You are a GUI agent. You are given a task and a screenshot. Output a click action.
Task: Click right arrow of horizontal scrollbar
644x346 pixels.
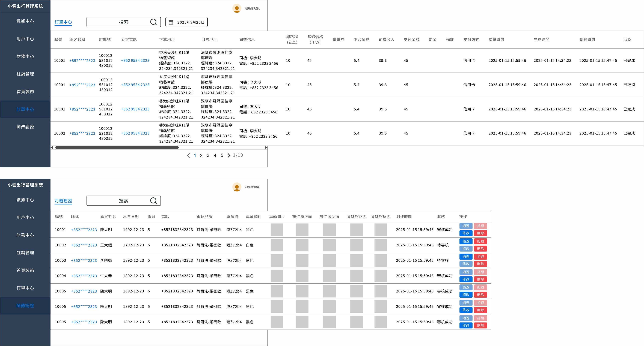pos(266,147)
